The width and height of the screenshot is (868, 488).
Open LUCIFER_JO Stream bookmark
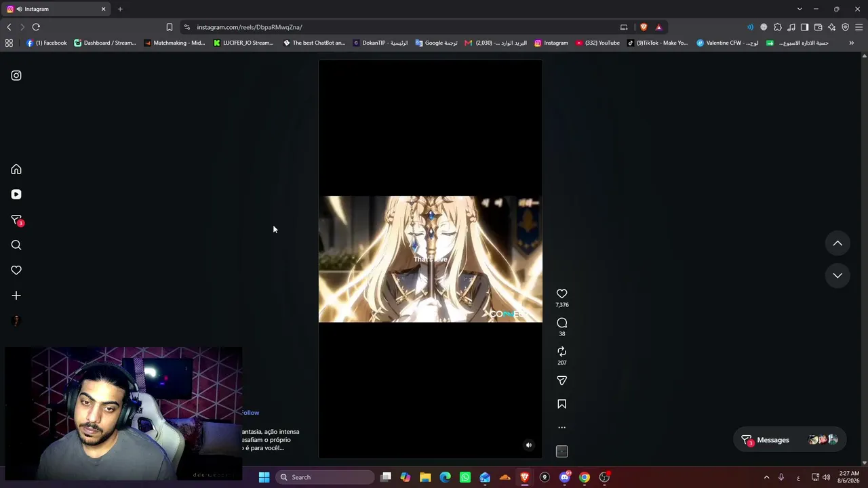coord(243,43)
